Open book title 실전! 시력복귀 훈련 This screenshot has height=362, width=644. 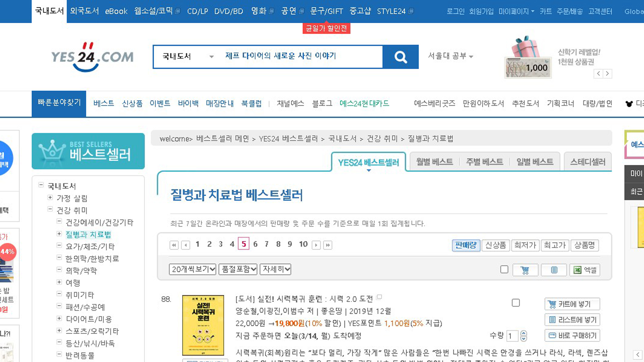pos(315,299)
